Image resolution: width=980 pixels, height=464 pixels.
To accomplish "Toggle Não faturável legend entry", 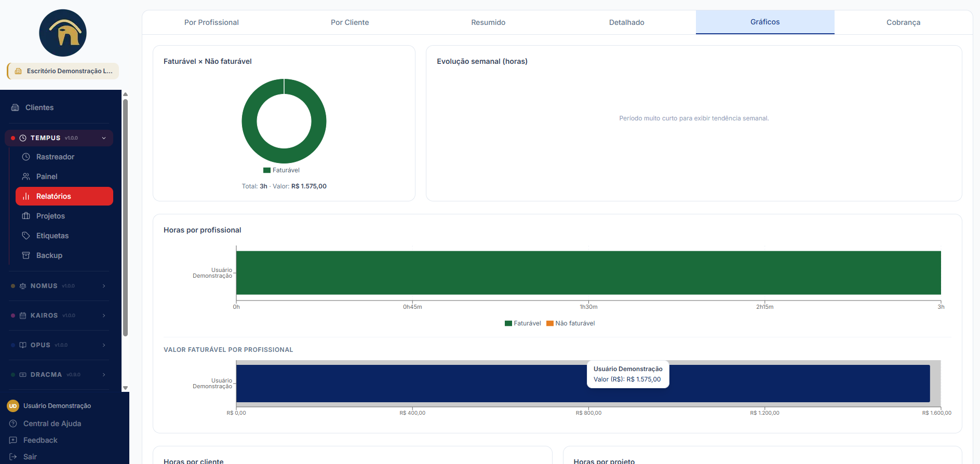I will pyautogui.click(x=570, y=323).
